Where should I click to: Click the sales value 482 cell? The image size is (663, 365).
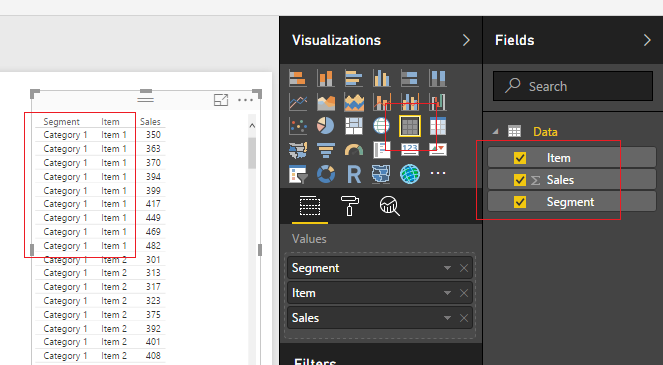tap(153, 246)
